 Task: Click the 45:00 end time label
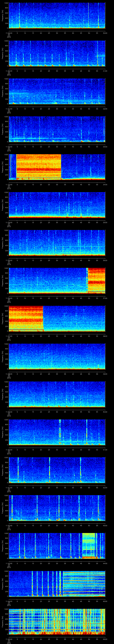pyautogui.click(x=105, y=601)
